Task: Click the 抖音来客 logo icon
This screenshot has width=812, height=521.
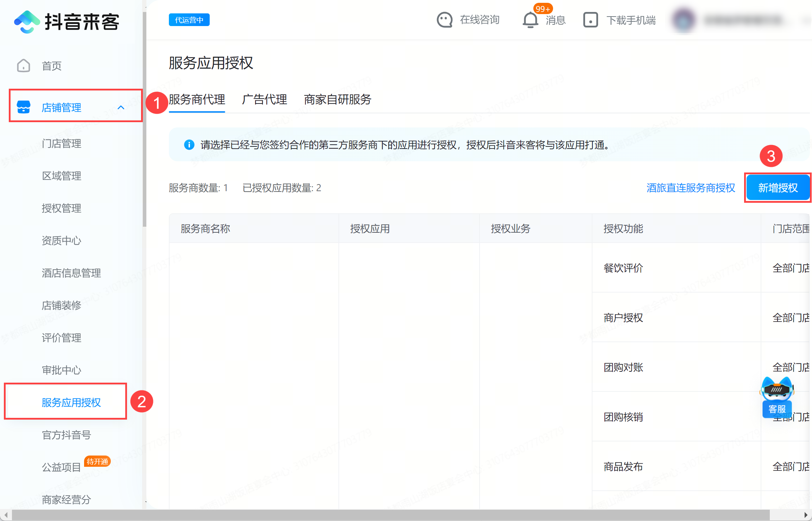Action: 27,22
